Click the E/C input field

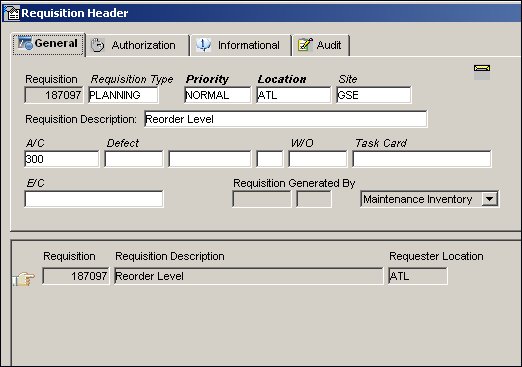(94, 199)
